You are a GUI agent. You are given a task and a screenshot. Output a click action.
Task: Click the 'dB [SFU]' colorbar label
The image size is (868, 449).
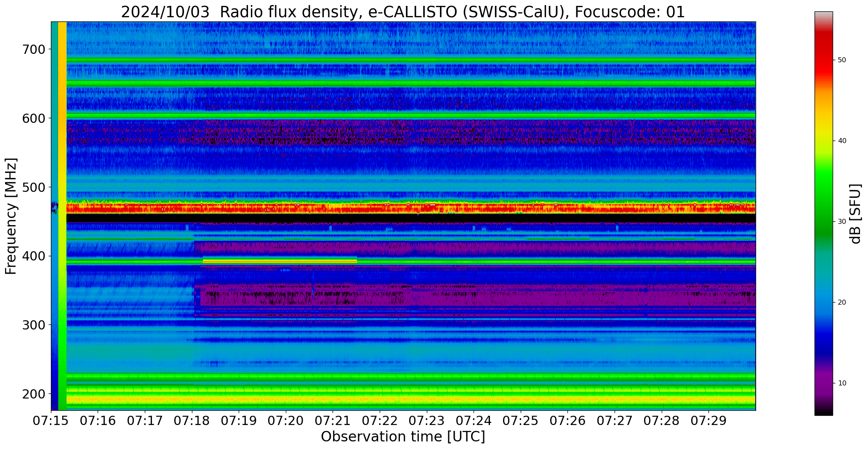click(855, 214)
